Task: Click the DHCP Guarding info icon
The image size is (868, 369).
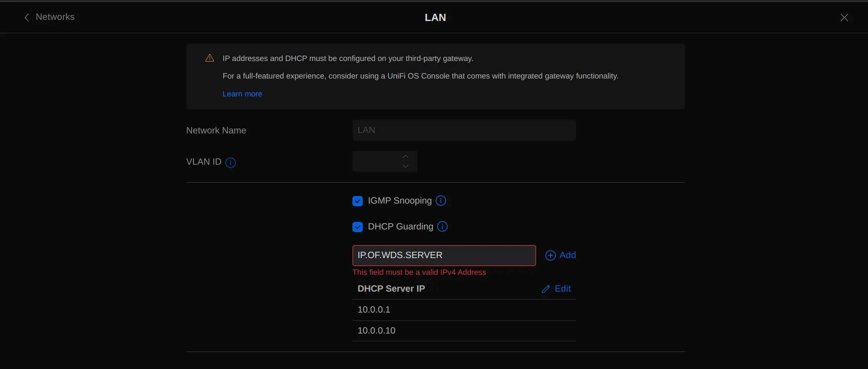Action: [x=442, y=226]
